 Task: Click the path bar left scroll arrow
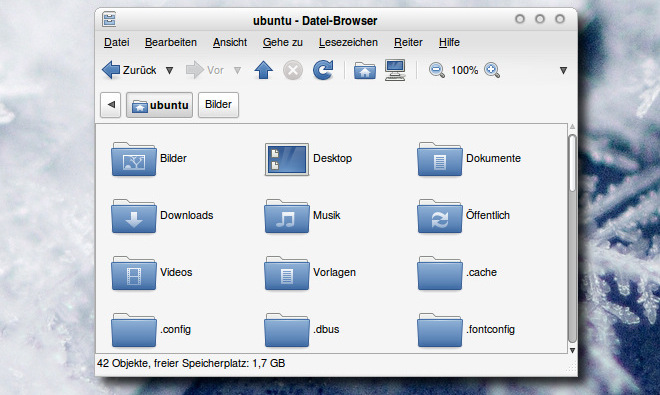click(111, 105)
